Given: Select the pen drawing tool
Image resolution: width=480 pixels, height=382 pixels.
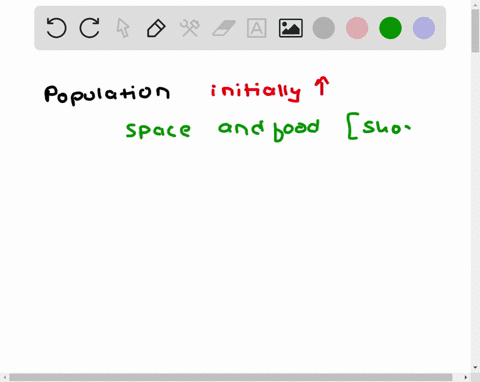Looking at the screenshot, I should tap(156, 28).
